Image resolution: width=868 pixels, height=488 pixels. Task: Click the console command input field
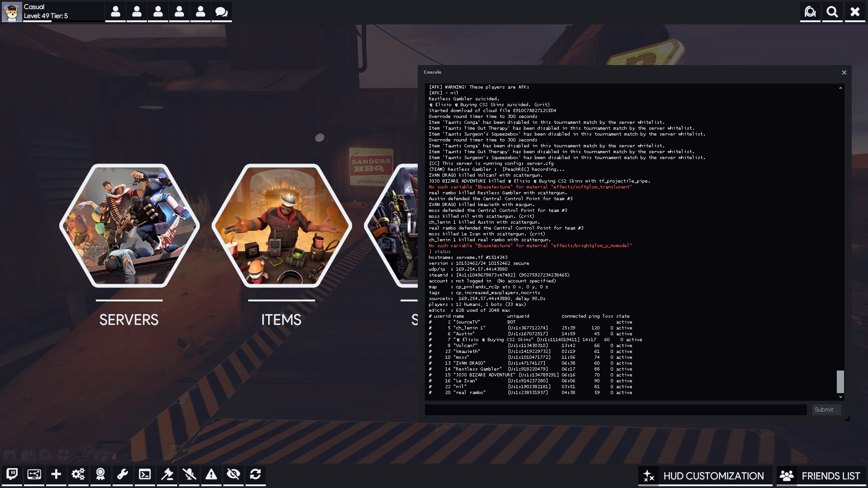coord(615,410)
